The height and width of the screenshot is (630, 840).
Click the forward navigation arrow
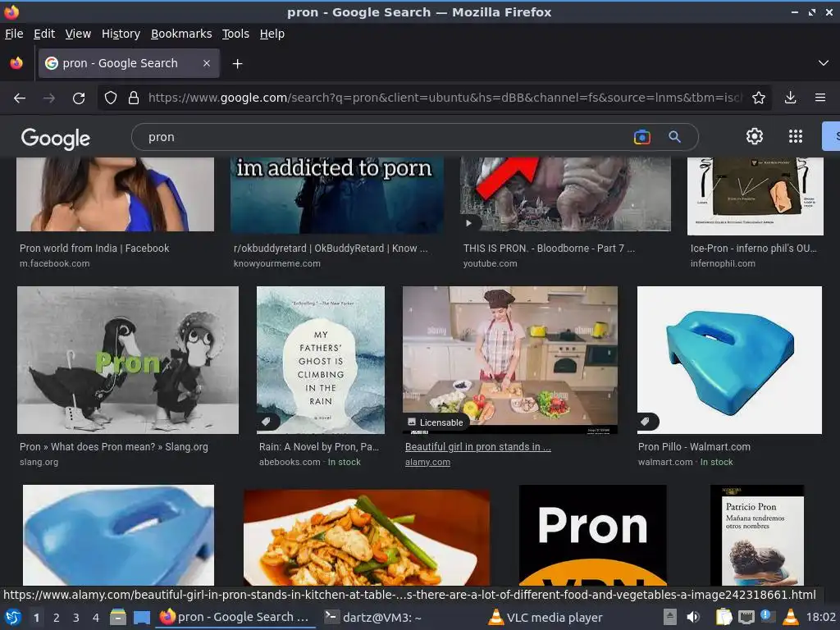click(48, 98)
